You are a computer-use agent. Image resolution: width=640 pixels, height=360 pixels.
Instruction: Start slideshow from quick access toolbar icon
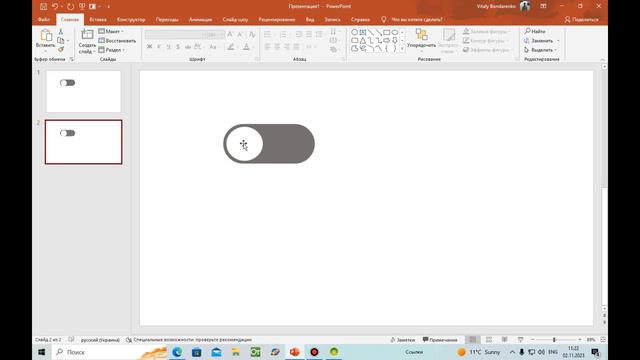click(x=82, y=7)
